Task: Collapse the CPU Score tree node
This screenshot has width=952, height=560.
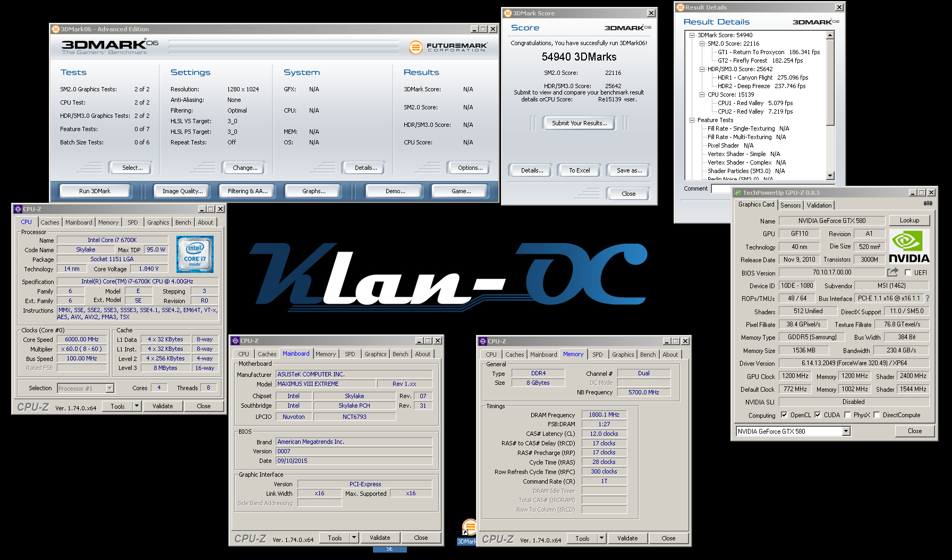Action: point(702,95)
